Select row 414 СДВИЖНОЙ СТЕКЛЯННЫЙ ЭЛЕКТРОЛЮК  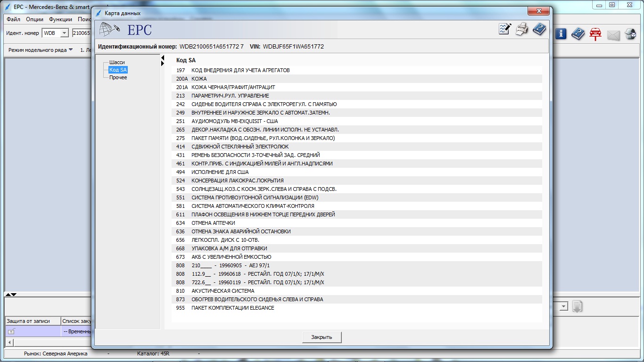click(357, 147)
